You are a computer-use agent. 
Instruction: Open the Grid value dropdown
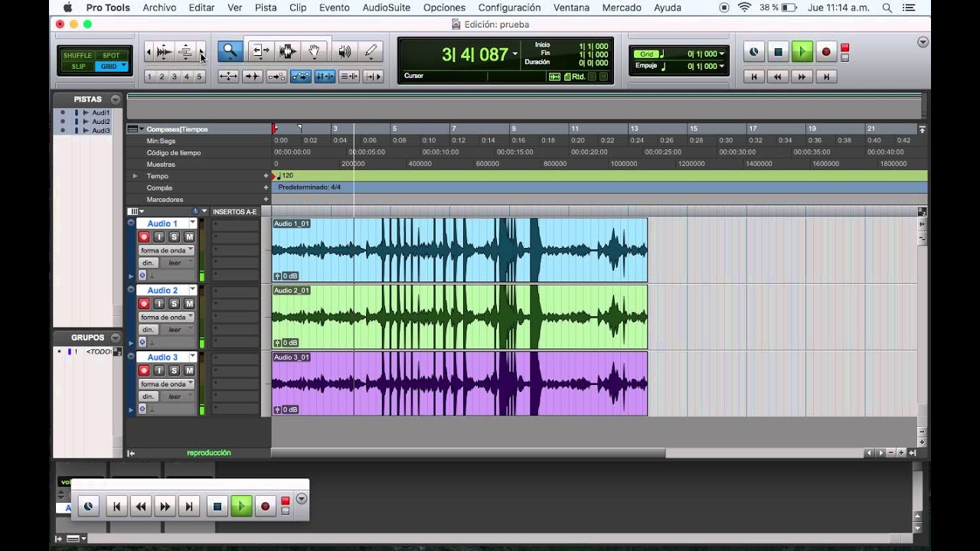pyautogui.click(x=721, y=54)
